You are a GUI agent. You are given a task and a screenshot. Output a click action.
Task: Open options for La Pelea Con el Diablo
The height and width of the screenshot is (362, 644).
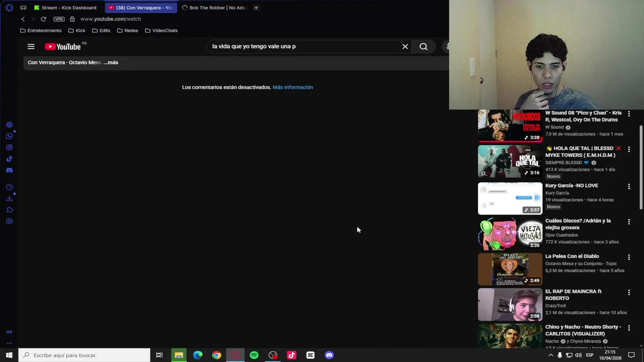pyautogui.click(x=628, y=257)
